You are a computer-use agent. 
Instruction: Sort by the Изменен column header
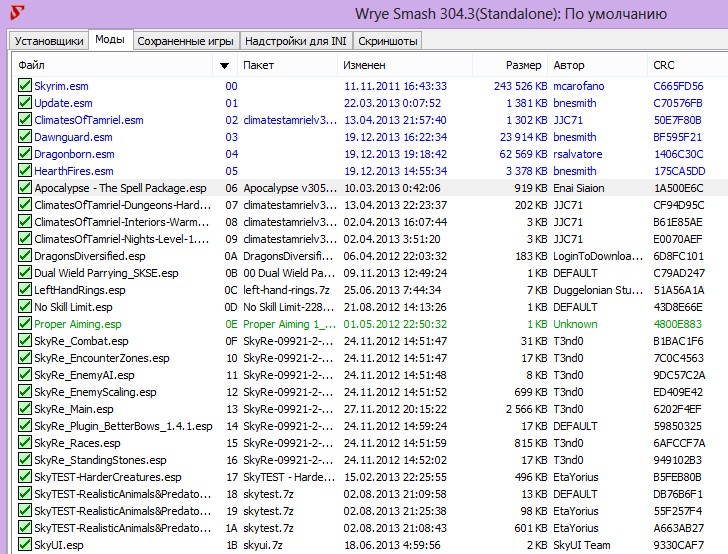405,65
